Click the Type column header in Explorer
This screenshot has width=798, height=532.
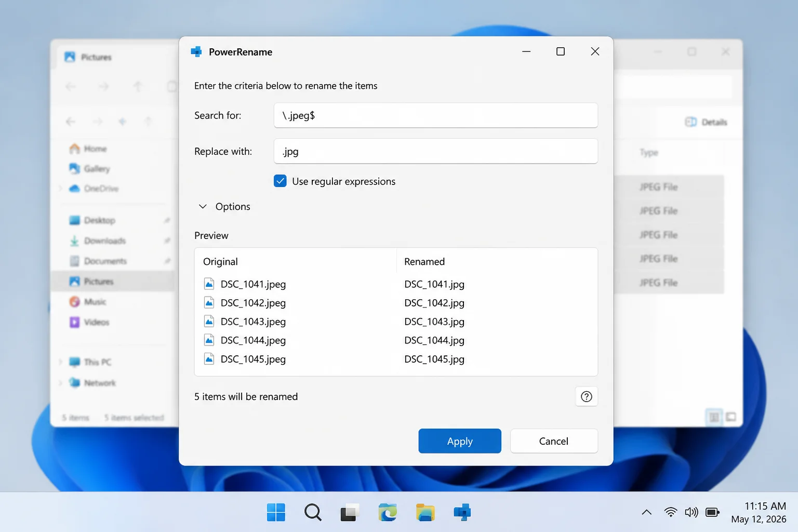pos(649,153)
